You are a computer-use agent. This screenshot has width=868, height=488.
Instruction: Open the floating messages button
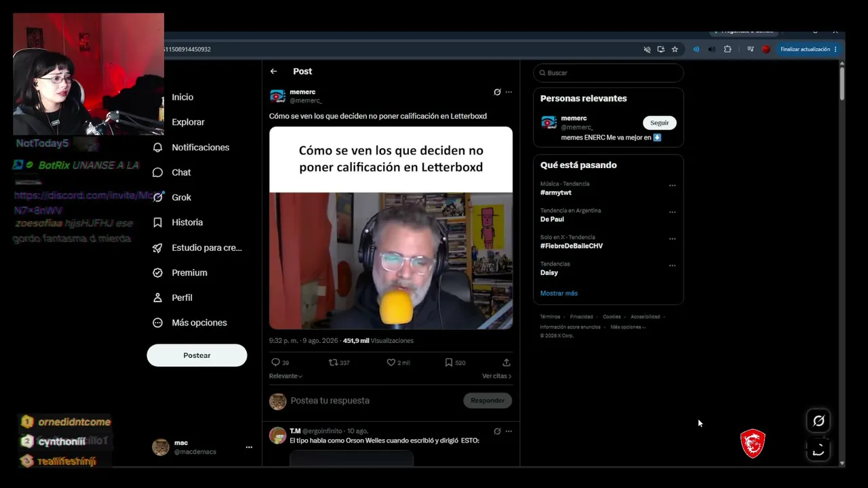click(x=818, y=449)
